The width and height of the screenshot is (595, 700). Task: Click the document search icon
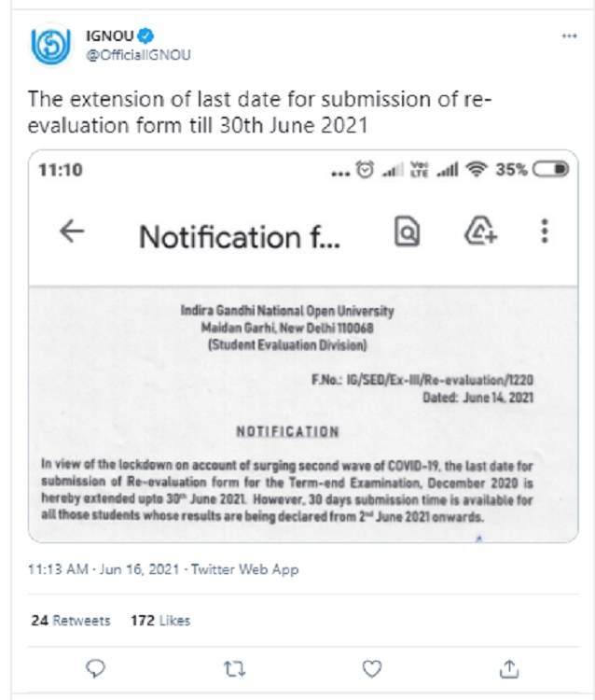(x=407, y=232)
